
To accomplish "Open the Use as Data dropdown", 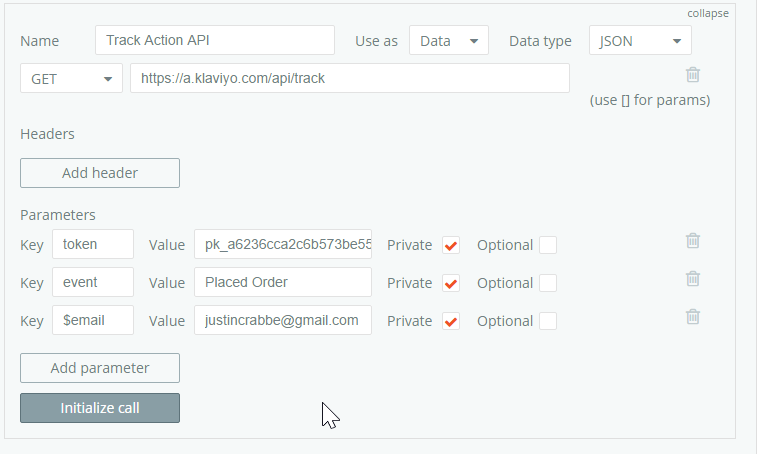I will pyautogui.click(x=448, y=41).
